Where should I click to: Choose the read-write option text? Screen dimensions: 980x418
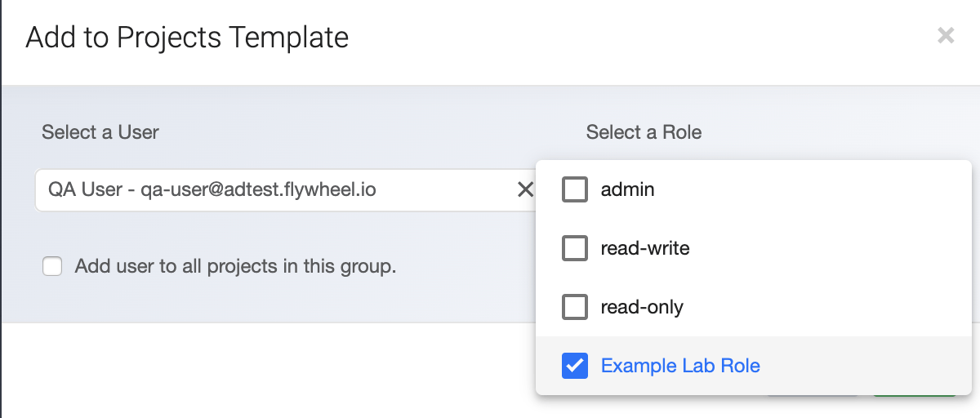tap(645, 248)
